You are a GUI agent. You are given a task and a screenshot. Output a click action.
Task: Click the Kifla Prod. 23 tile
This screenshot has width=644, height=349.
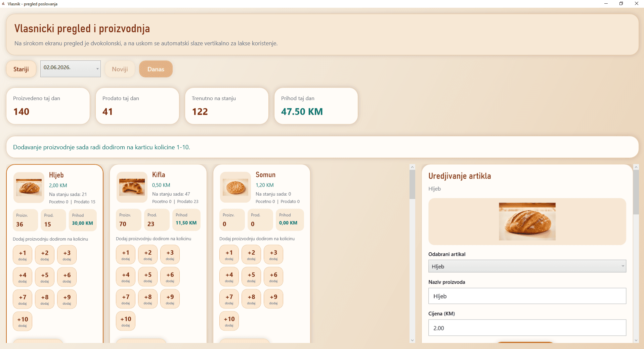[157, 220]
